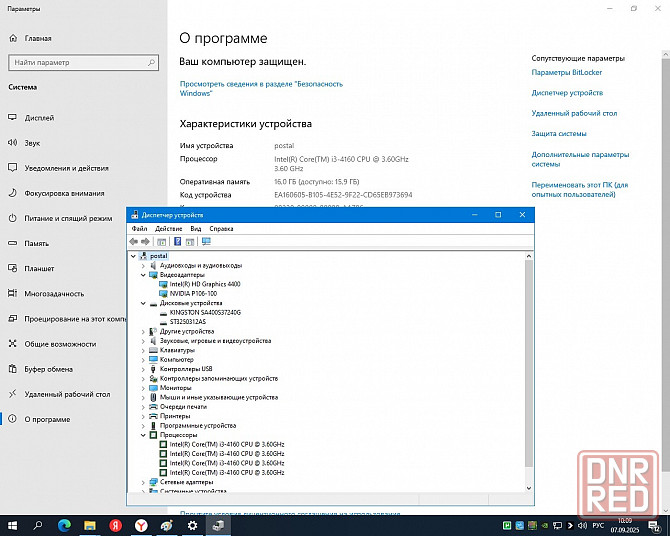
Task: Click the scan for hardware changes monitor icon
Action: (206, 242)
